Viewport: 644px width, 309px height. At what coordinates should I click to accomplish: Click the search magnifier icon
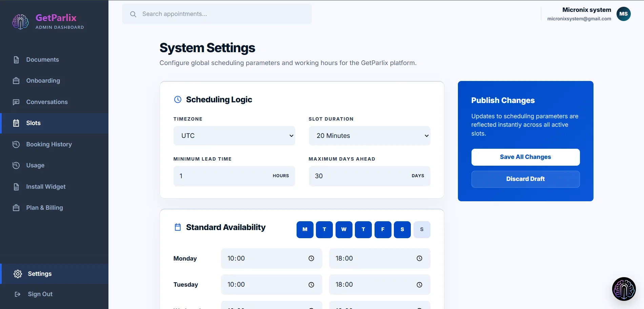133,14
